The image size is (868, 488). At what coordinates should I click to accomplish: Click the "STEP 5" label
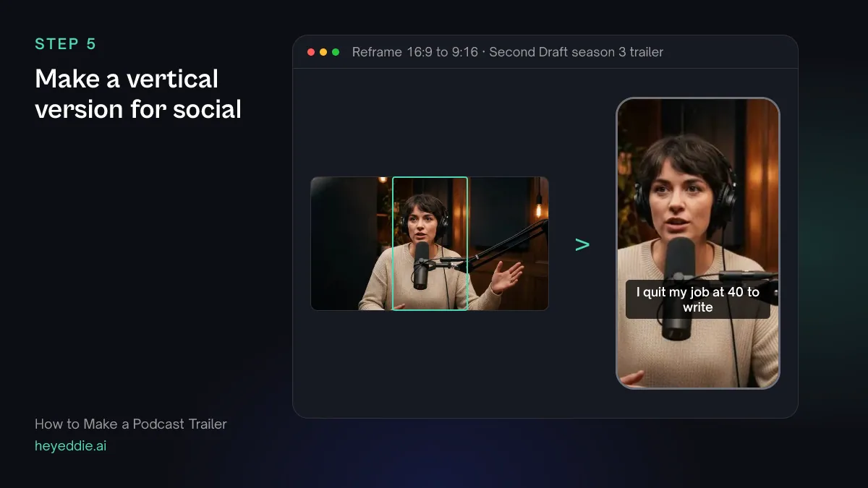click(66, 44)
